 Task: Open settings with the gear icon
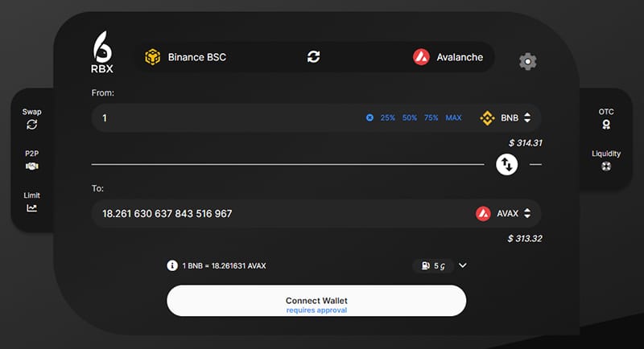click(x=527, y=61)
